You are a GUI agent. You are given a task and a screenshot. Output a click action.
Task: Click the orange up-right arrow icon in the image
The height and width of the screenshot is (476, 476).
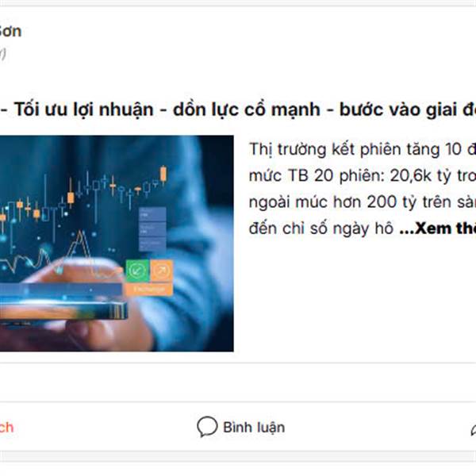(162, 271)
